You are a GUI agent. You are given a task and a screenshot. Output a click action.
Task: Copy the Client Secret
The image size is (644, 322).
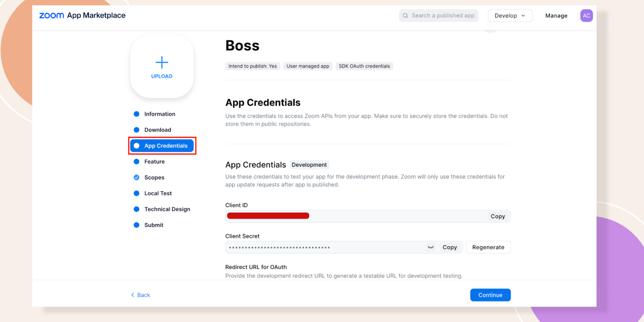(450, 247)
